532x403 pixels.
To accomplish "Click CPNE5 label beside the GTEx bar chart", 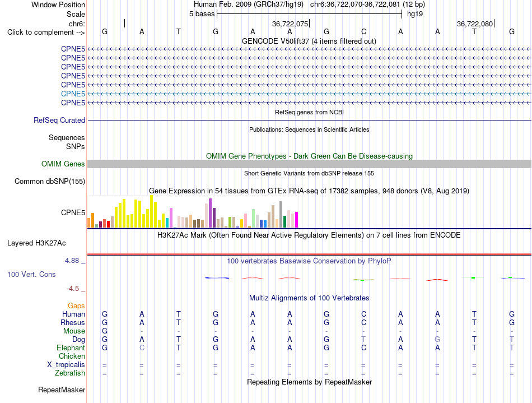I will point(73,212).
